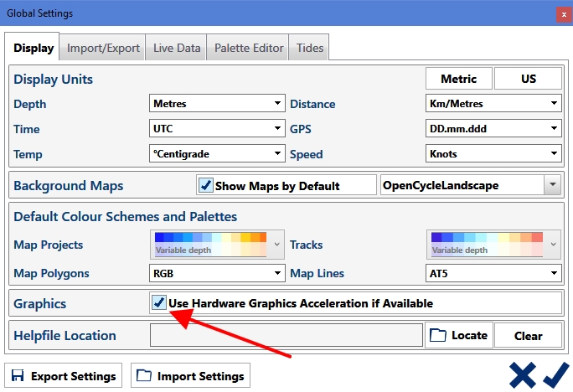This screenshot has width=573, height=392.
Task: Click the Helpfile Location text field
Action: (286, 336)
